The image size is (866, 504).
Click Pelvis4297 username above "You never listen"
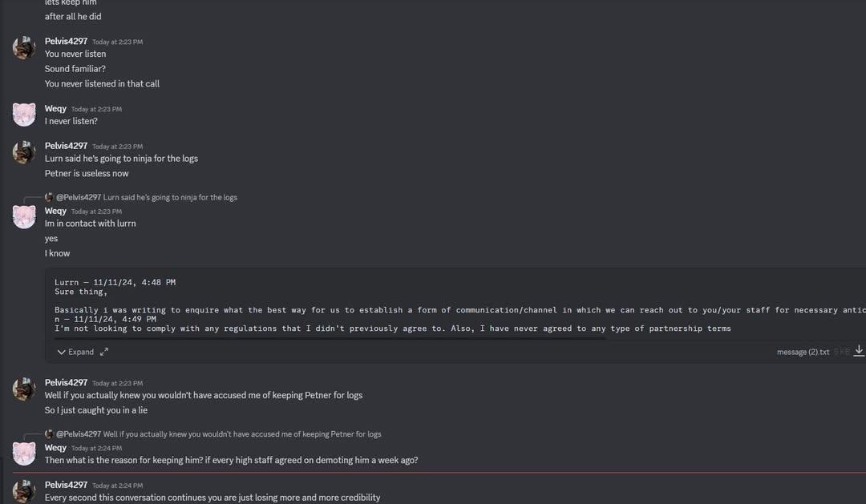[x=66, y=41]
